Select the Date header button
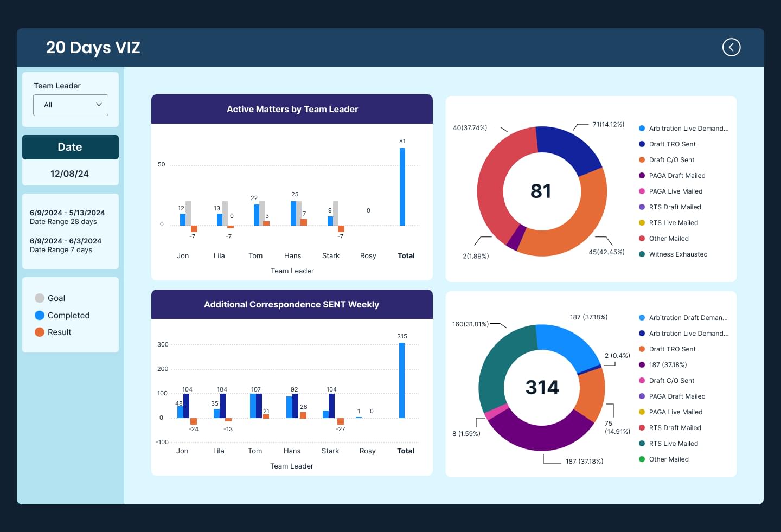Image resolution: width=781 pixels, height=532 pixels. pyautogui.click(x=71, y=147)
